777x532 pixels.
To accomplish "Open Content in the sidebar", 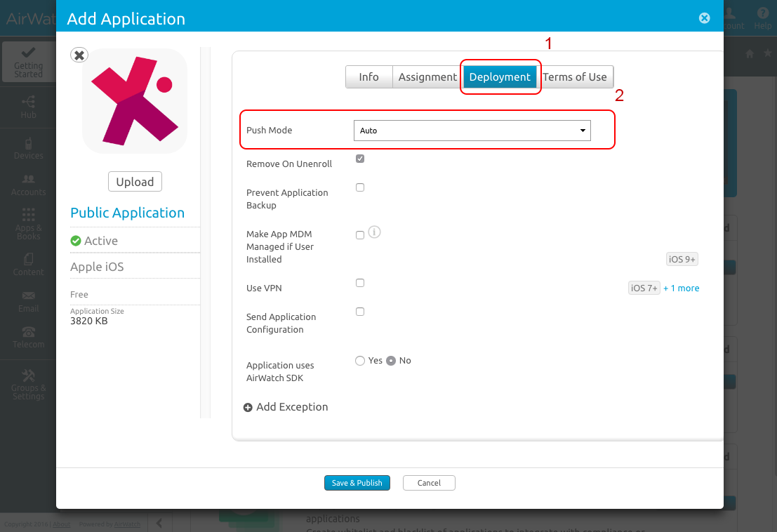I will (28, 265).
